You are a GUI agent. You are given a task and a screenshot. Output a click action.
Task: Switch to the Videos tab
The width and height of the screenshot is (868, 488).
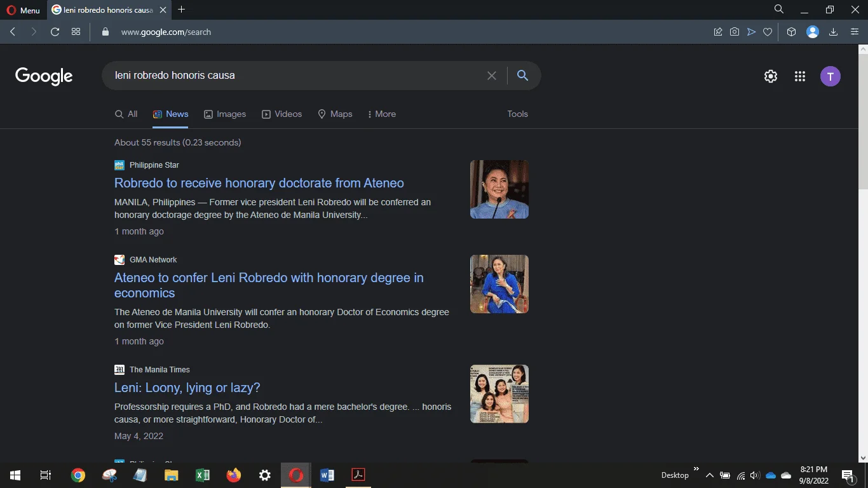point(282,114)
